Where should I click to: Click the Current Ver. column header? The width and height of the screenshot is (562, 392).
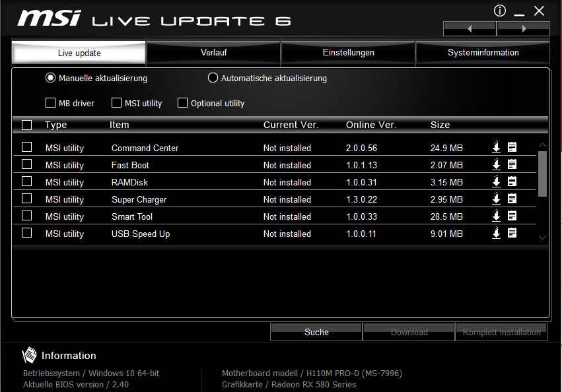(x=291, y=125)
